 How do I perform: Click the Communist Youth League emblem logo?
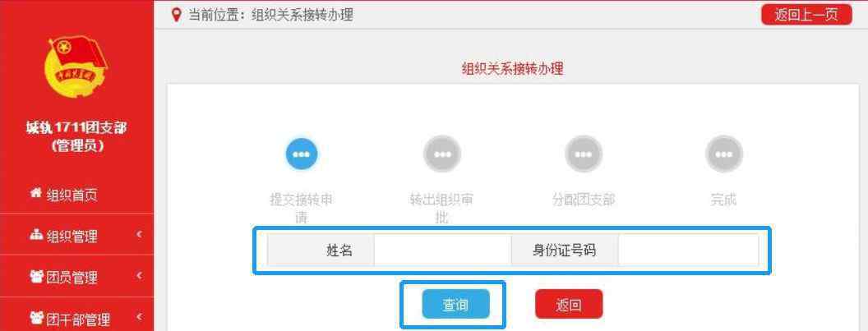pos(76,68)
